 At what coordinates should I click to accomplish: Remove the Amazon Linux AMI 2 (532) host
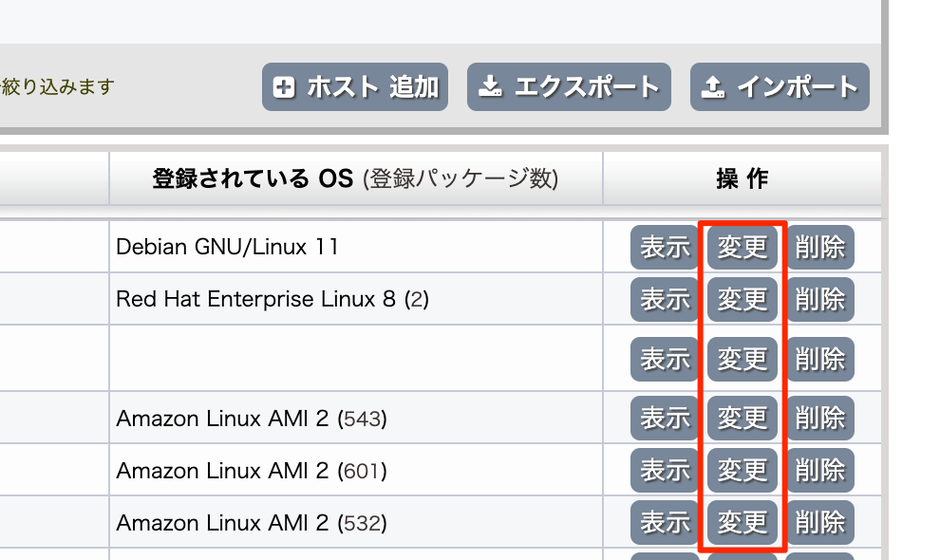point(820,522)
